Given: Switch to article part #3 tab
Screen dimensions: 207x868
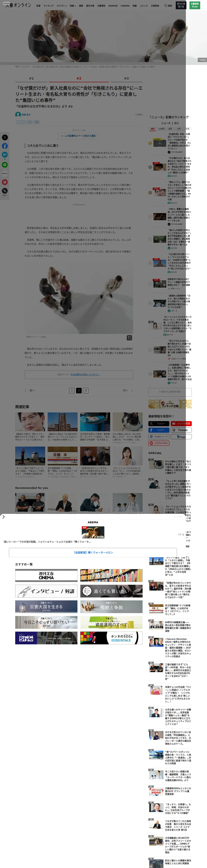Looking at the screenshot, I should [x=126, y=79].
